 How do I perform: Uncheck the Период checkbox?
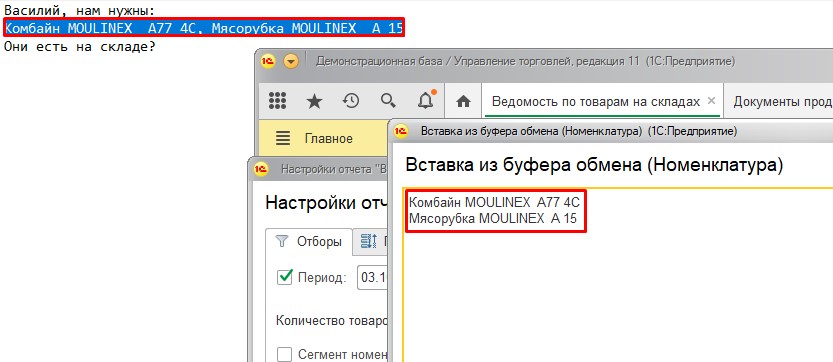point(285,277)
